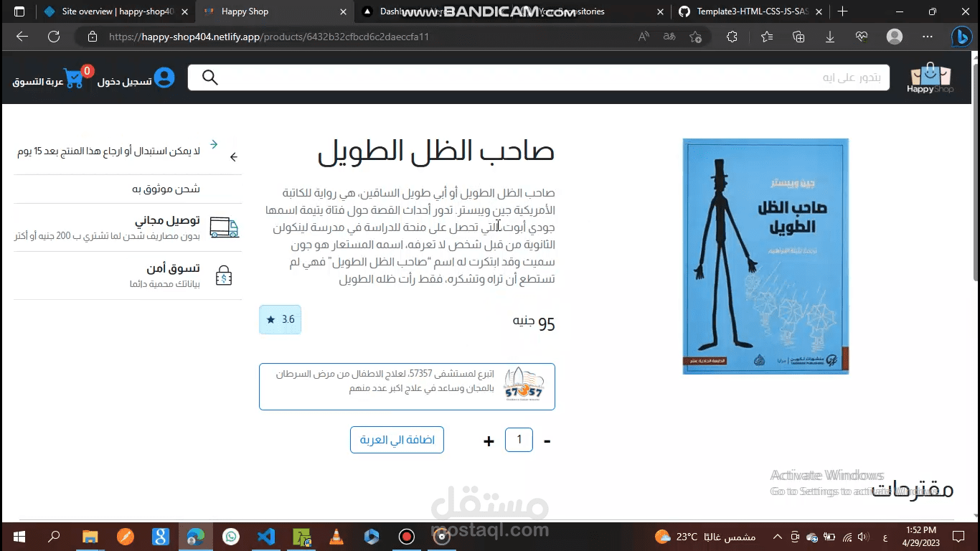The height and width of the screenshot is (551, 980).
Task: Open VLC media player from taskbar
Action: click(336, 537)
